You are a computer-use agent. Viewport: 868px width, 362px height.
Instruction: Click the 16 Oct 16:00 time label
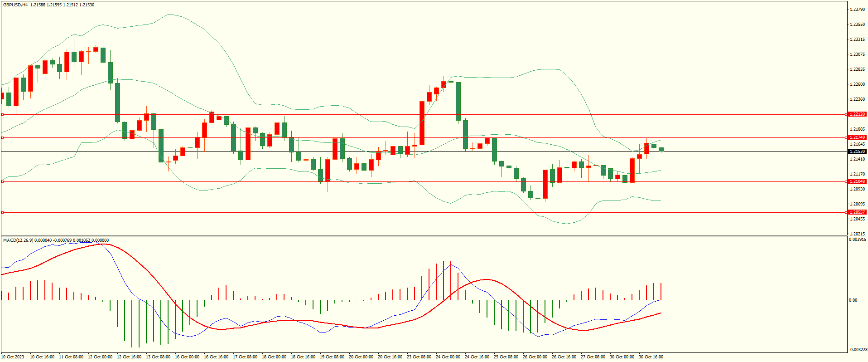click(x=216, y=357)
